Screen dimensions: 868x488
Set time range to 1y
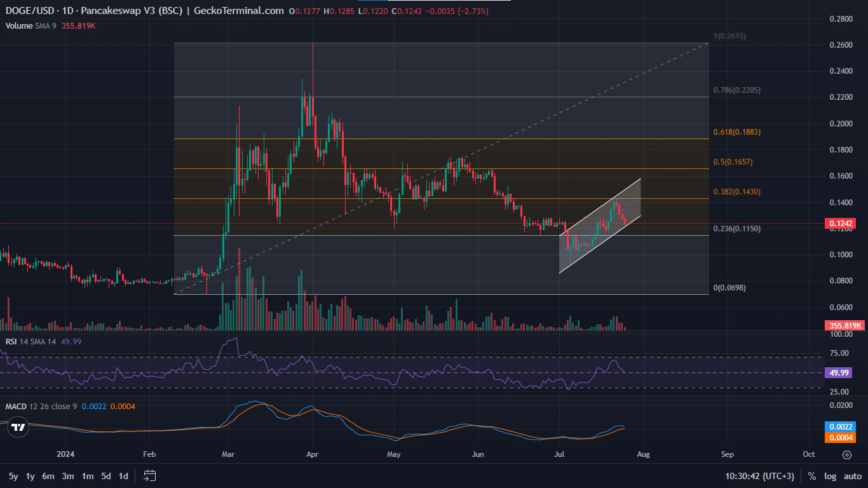(30, 476)
